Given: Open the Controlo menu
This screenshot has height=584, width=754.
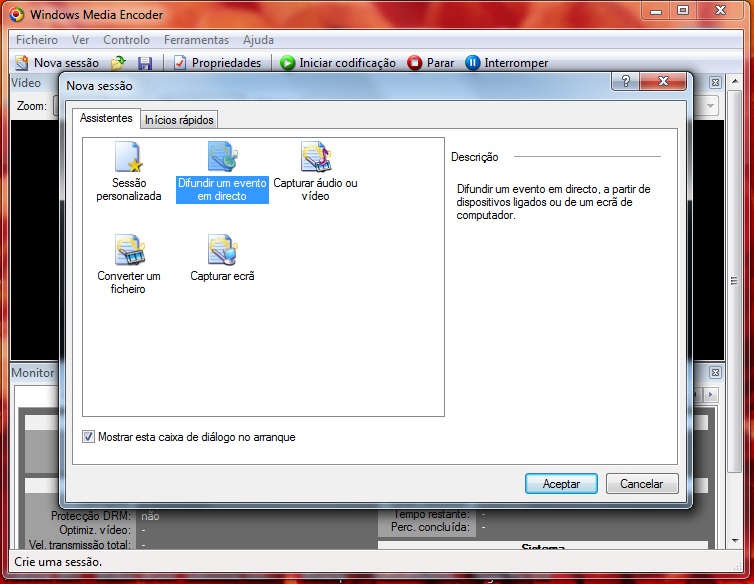Looking at the screenshot, I should click(x=126, y=40).
